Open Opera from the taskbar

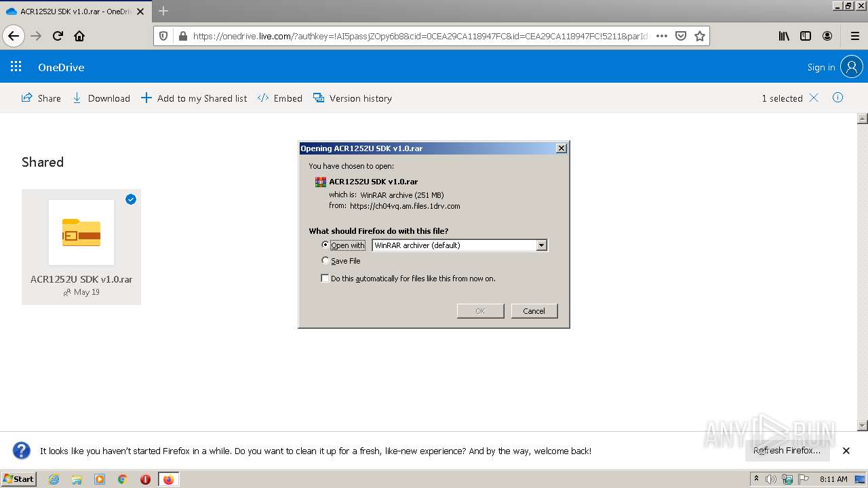pyautogui.click(x=145, y=479)
